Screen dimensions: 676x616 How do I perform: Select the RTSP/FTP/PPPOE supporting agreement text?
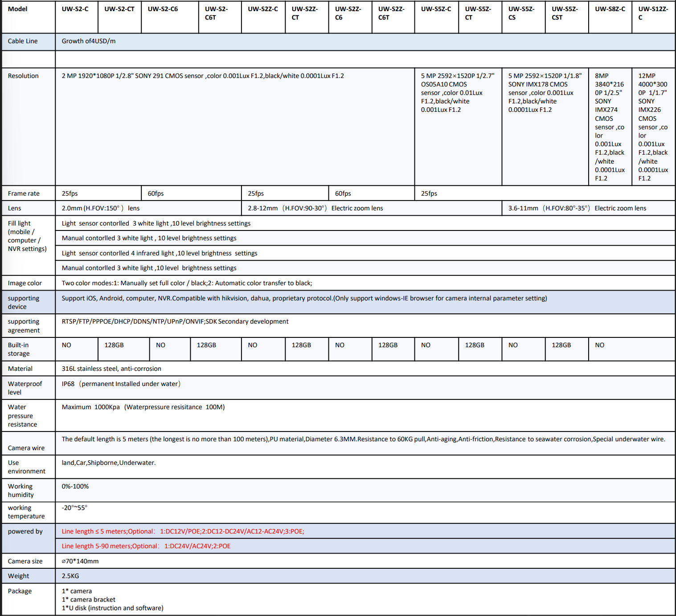(175, 321)
